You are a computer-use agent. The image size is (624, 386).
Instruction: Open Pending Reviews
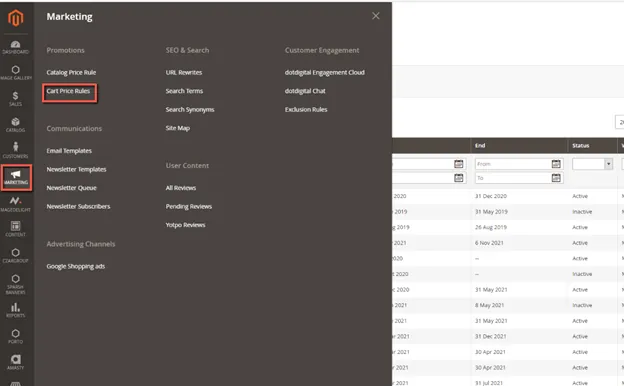pyautogui.click(x=189, y=207)
